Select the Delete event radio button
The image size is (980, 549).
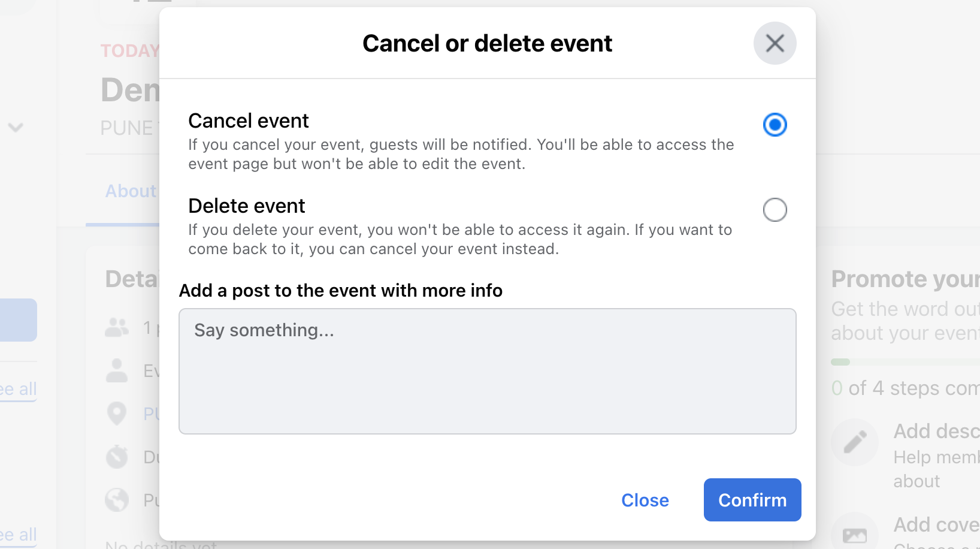[x=775, y=210]
